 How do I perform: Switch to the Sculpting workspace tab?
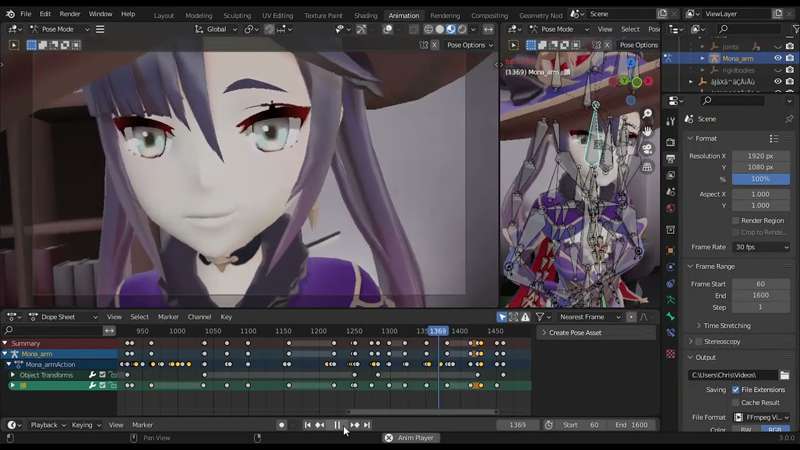237,15
